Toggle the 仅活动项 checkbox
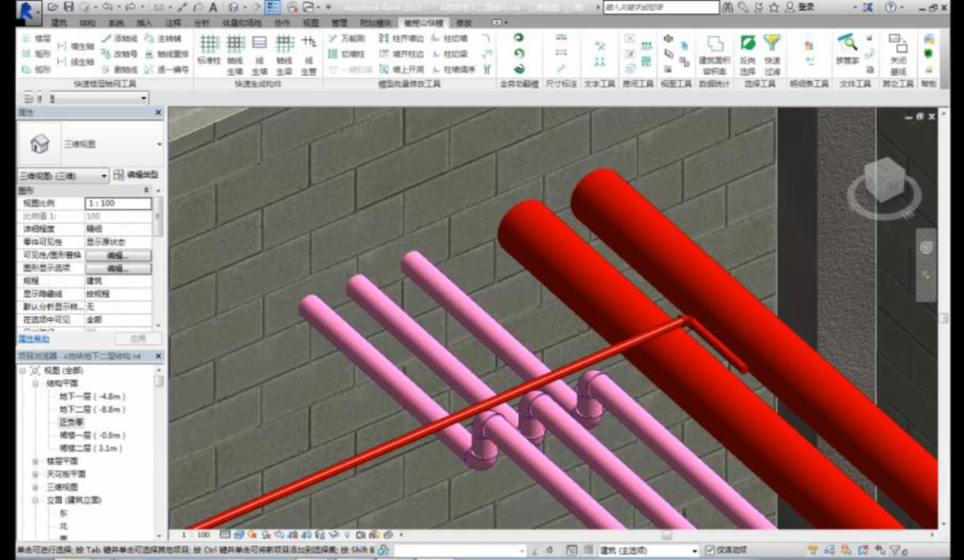 click(710, 550)
